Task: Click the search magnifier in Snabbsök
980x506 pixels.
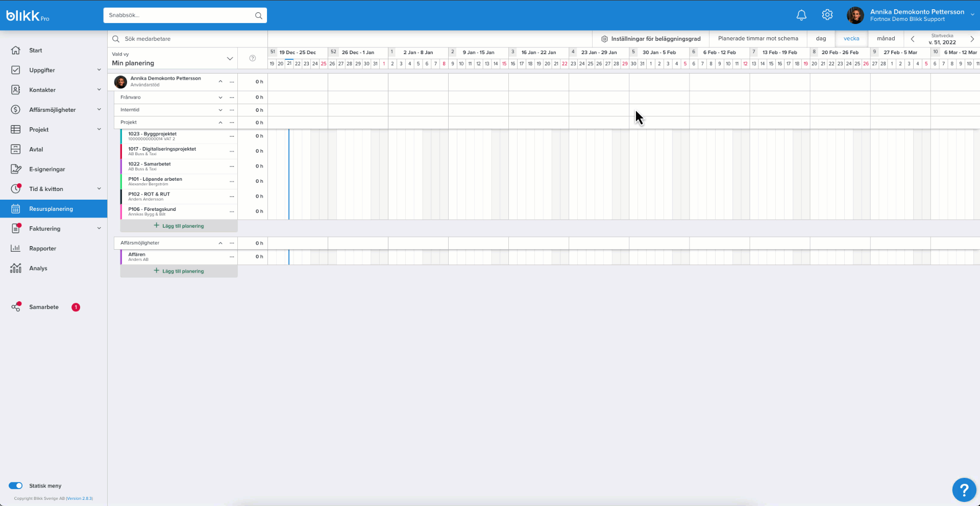Action: tap(259, 15)
